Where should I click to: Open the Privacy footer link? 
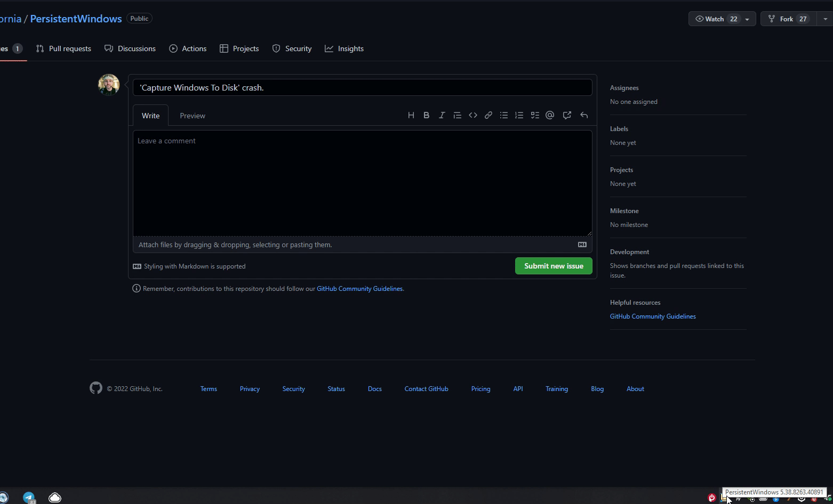pyautogui.click(x=250, y=389)
